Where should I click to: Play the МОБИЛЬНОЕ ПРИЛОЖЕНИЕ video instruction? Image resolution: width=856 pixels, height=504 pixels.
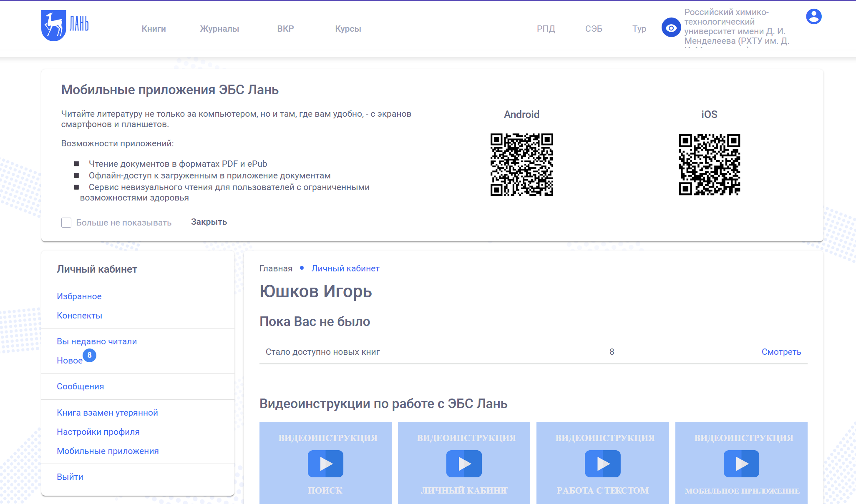coord(741,464)
